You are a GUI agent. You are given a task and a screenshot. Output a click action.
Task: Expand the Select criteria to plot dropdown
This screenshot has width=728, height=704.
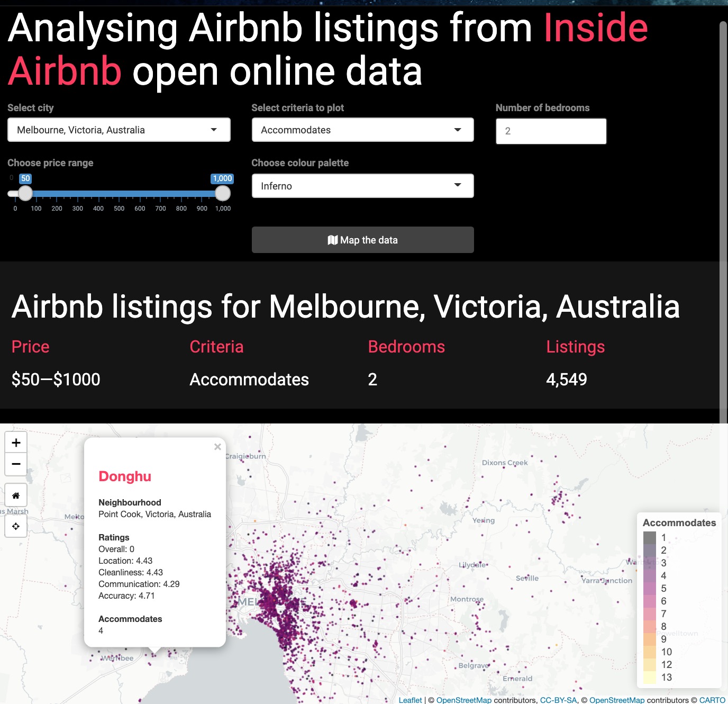(x=363, y=130)
